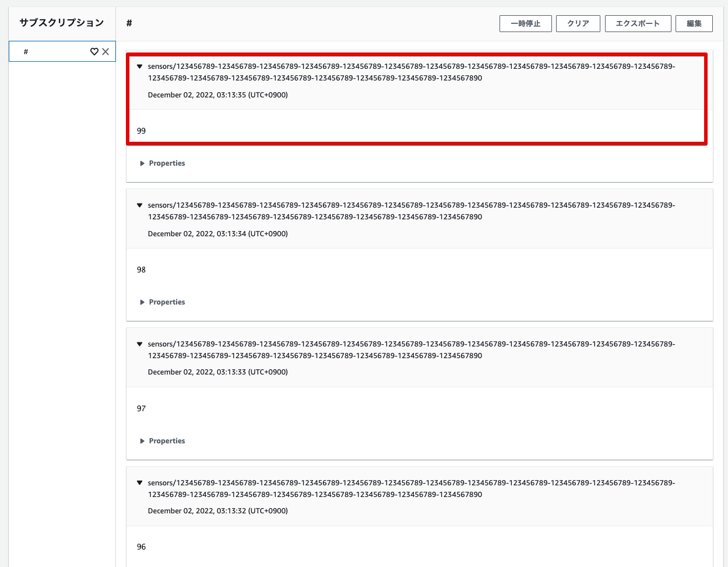
Task: Collapse the 03:13:33 message via its triangle
Action: 139,344
